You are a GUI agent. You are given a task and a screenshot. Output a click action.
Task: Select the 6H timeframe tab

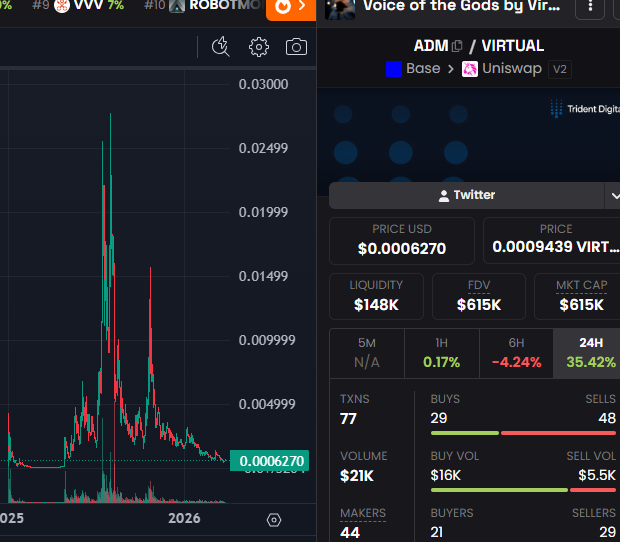tap(516, 353)
